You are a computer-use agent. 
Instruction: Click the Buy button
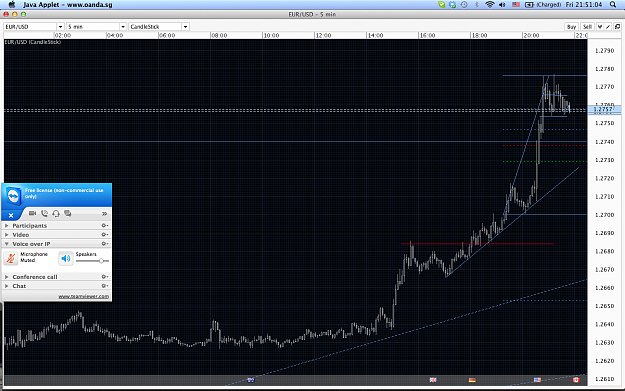[571, 27]
